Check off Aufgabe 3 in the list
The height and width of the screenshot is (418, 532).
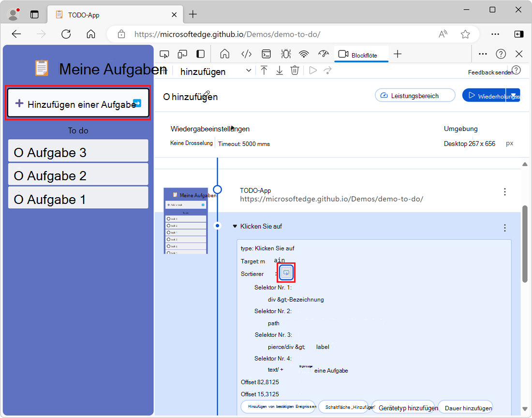click(x=19, y=153)
